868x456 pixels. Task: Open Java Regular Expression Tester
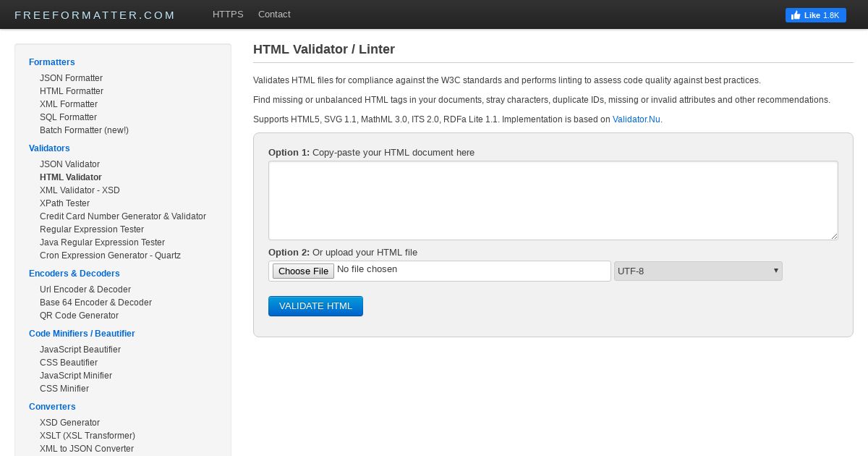(102, 242)
